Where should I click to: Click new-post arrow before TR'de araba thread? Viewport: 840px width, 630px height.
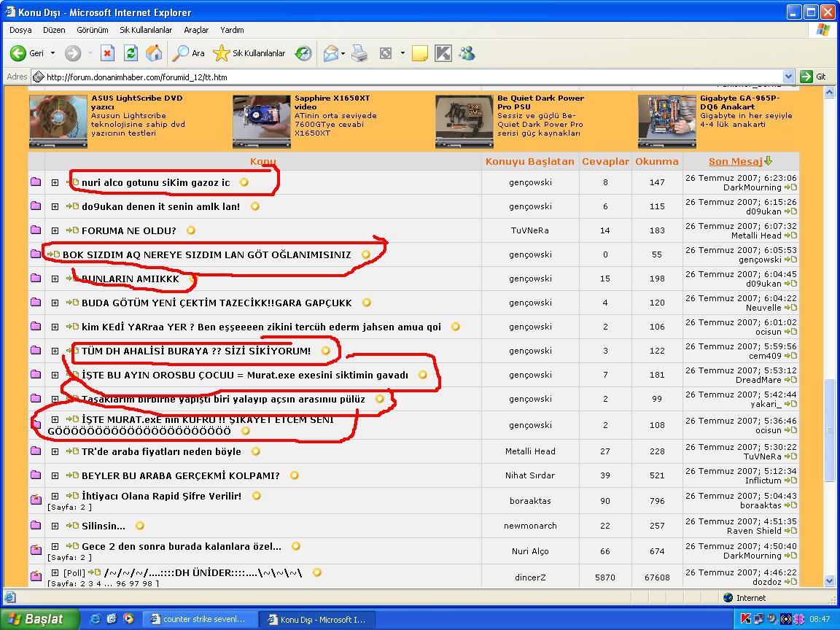pyautogui.click(x=72, y=451)
